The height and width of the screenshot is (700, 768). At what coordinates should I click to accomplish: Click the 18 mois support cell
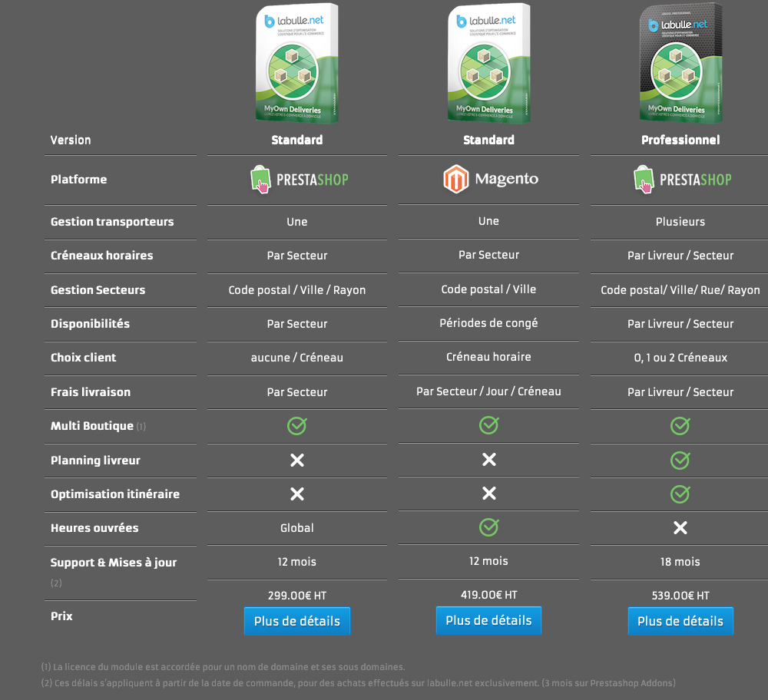coord(680,562)
